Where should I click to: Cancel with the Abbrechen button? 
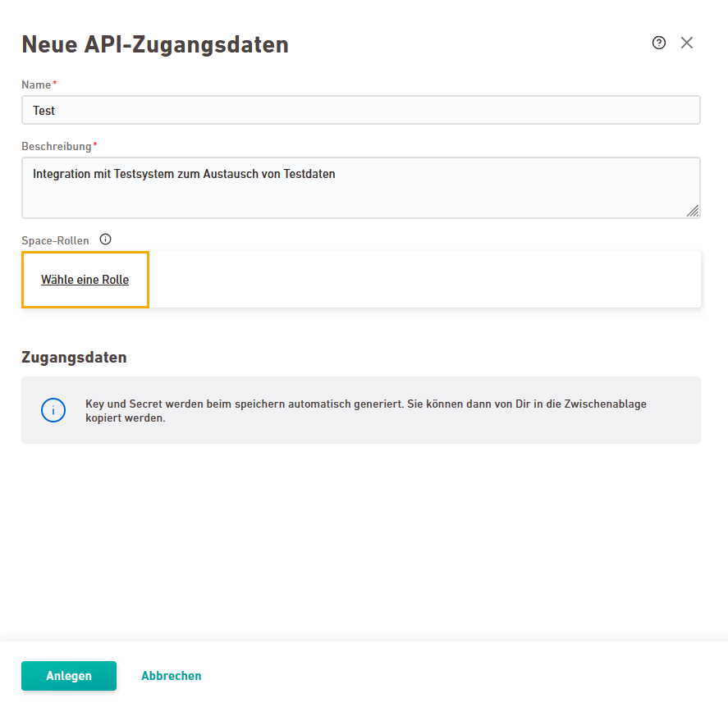(172, 676)
